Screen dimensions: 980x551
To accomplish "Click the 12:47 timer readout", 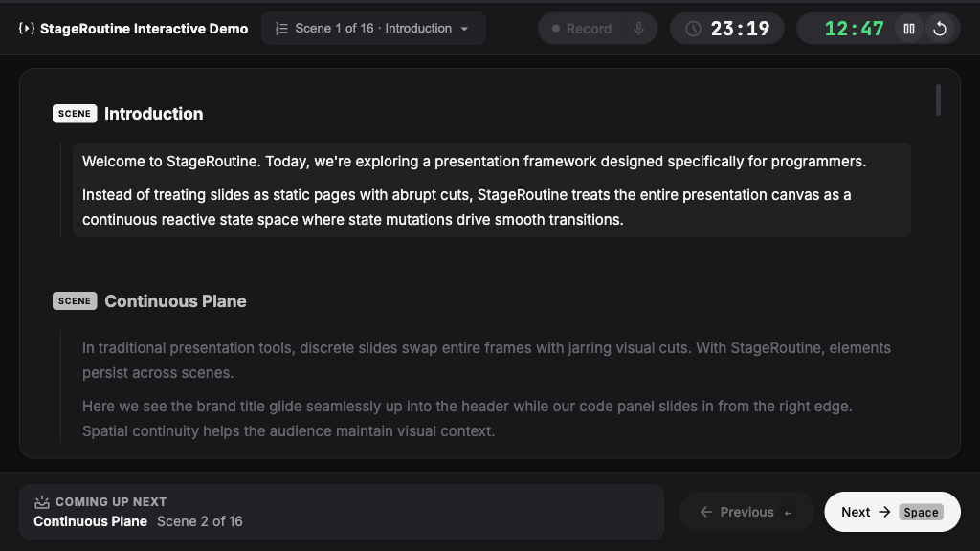I will [x=855, y=29].
